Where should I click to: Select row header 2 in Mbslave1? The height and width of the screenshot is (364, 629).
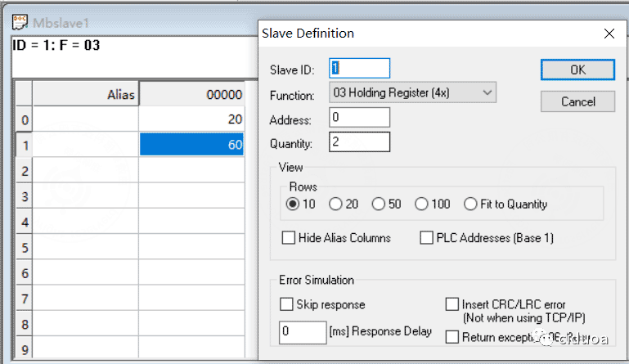coord(25,171)
